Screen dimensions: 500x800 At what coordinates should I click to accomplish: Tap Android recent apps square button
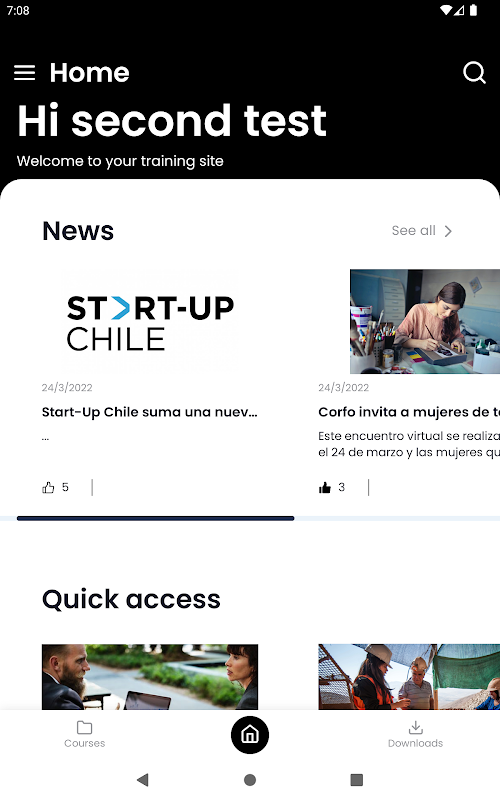(x=357, y=780)
